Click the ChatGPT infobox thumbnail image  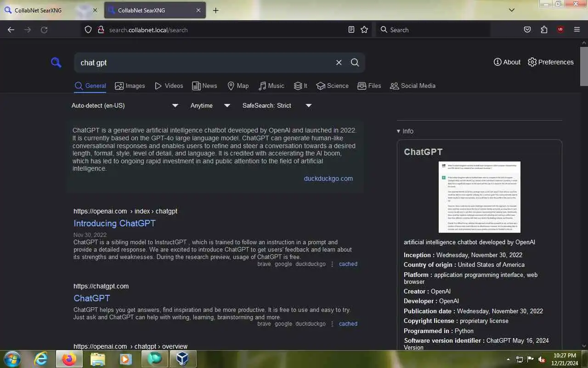(x=479, y=197)
